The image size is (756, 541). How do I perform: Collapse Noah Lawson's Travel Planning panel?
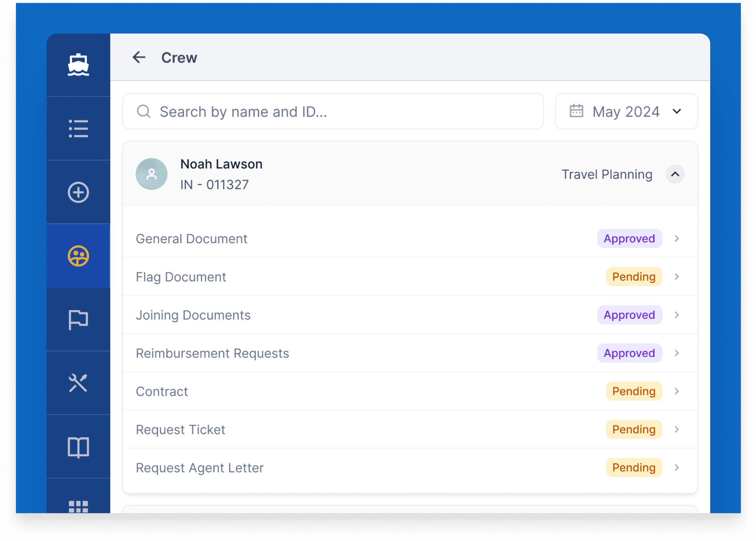(675, 174)
